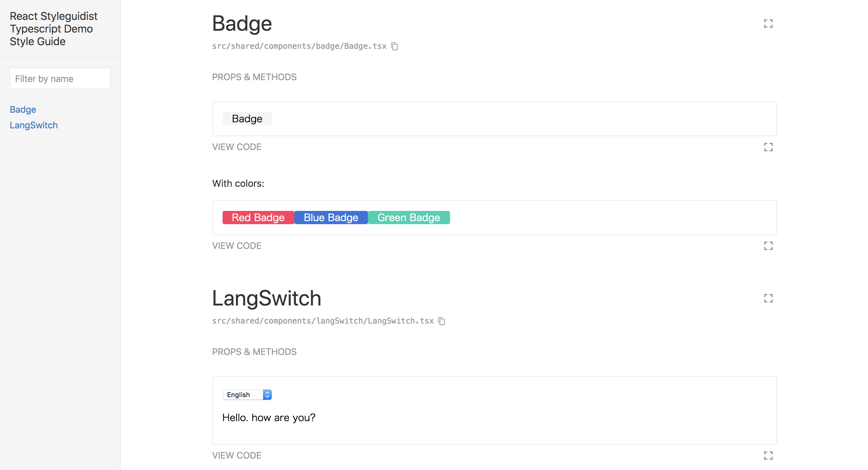Click the Green Badge
Image resolution: width=868 pixels, height=470 pixels.
(x=409, y=218)
